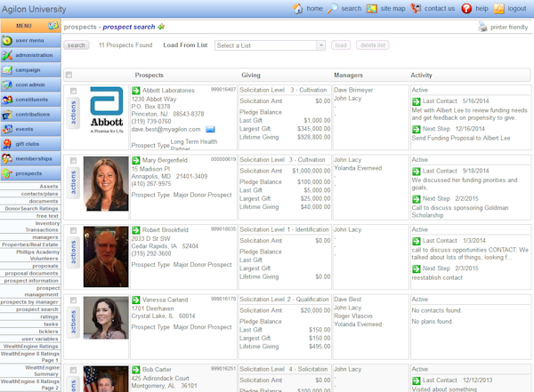534x392 pixels.
Task: Click the Abbott logo thumbnail
Action: coord(107,110)
